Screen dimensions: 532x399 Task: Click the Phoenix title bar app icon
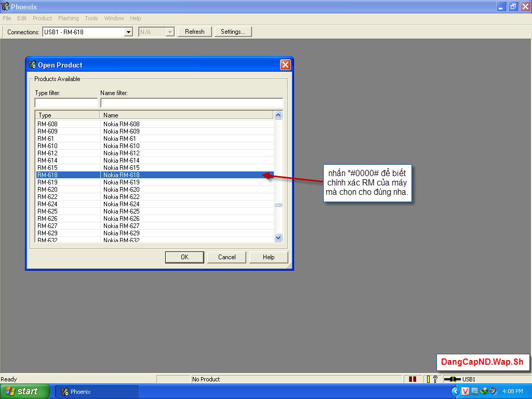5,6
